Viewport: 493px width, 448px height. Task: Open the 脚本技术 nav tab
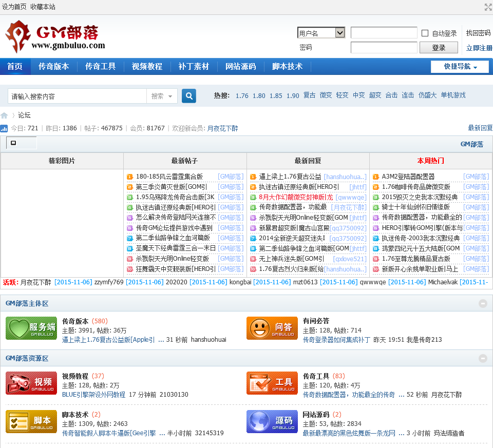[288, 66]
